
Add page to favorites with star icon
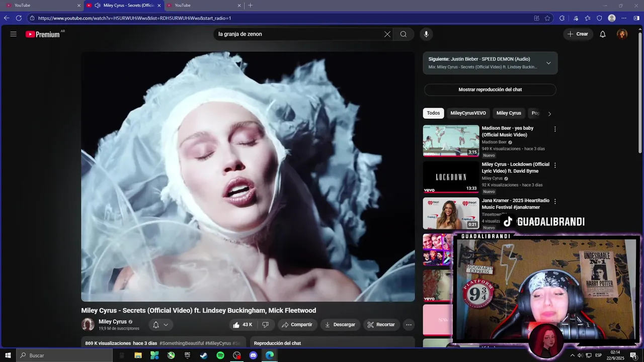pos(547,18)
